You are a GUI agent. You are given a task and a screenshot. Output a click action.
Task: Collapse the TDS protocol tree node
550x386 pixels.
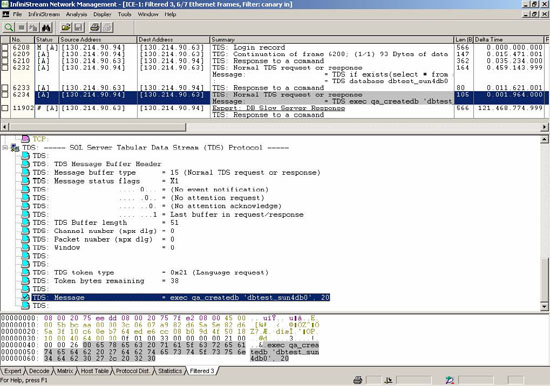5,148
